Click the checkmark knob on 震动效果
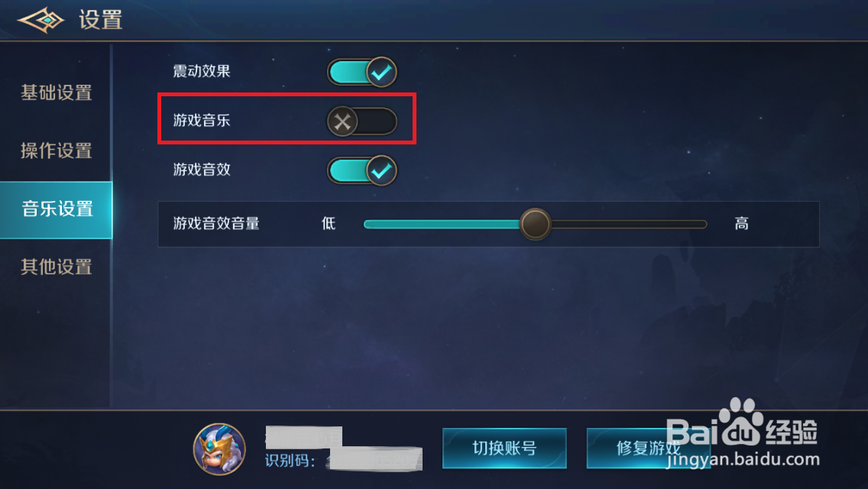This screenshot has height=489, width=868. [381, 72]
